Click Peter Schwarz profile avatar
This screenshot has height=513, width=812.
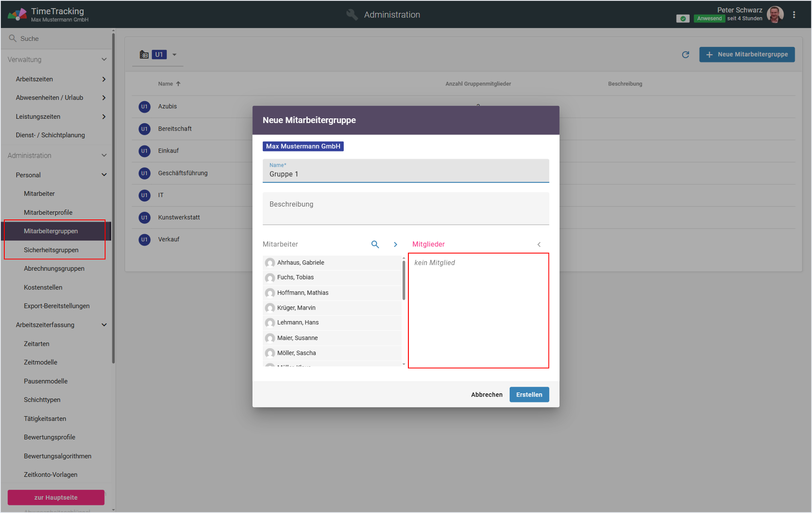(x=775, y=15)
